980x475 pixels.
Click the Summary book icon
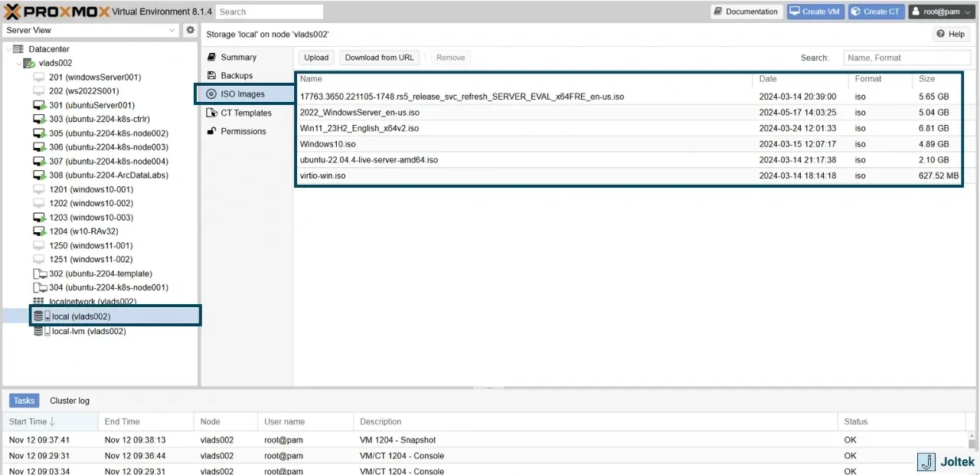[x=212, y=57]
